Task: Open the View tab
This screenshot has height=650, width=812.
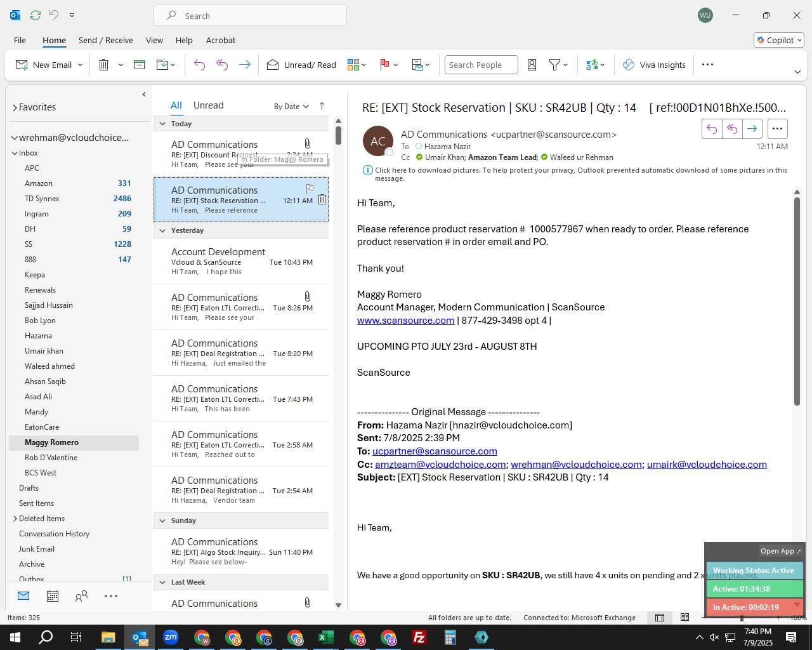Action: click(x=154, y=40)
